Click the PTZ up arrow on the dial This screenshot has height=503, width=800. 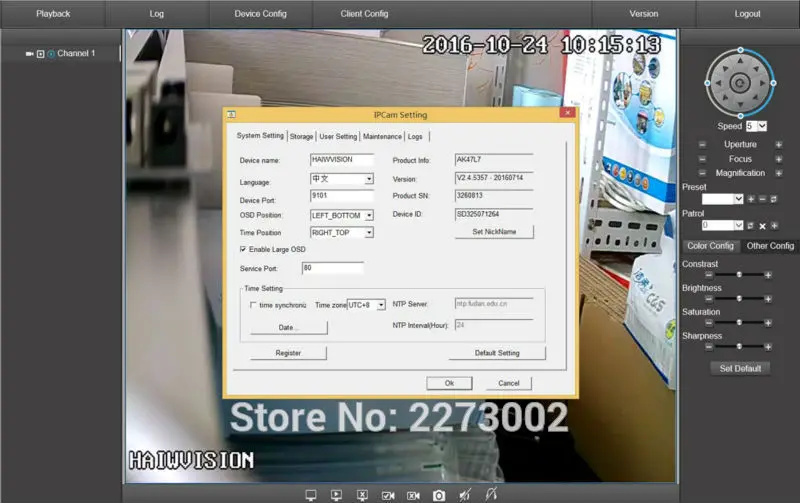coord(740,61)
